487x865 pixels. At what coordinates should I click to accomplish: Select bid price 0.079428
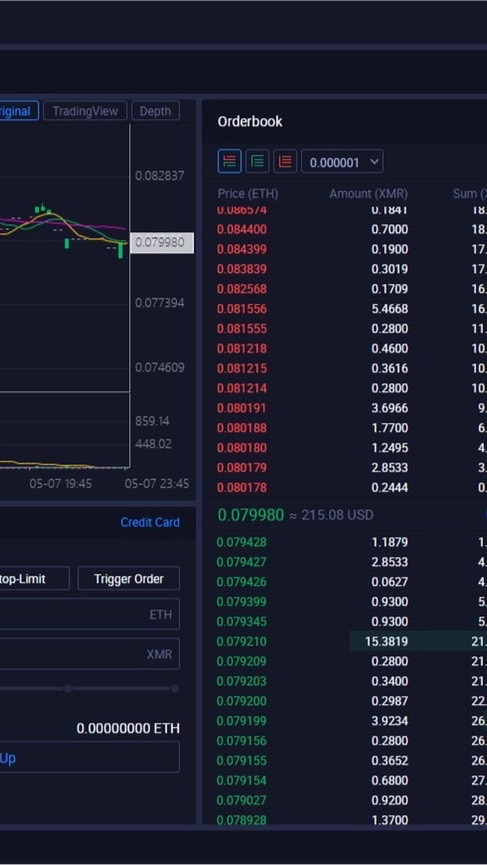click(242, 542)
